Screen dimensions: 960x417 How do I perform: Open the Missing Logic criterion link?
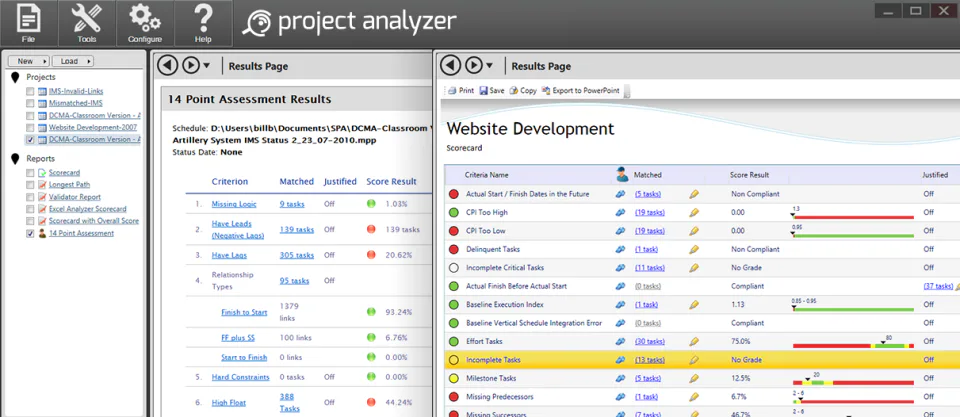[234, 204]
